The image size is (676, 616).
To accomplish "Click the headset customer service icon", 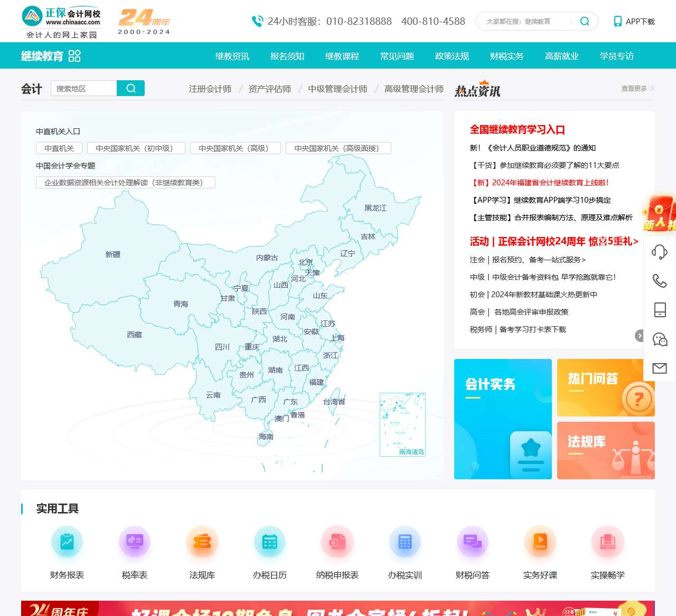I will point(660,251).
